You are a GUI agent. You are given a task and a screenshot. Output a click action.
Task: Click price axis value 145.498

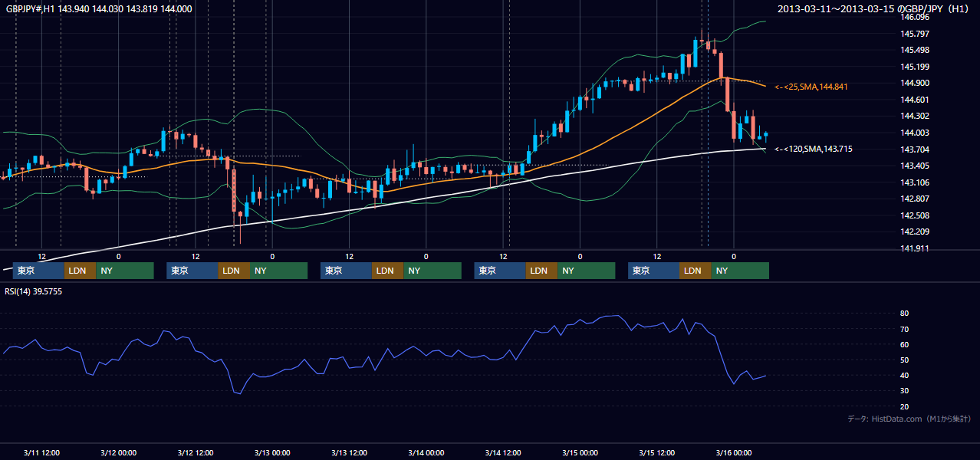click(x=916, y=50)
